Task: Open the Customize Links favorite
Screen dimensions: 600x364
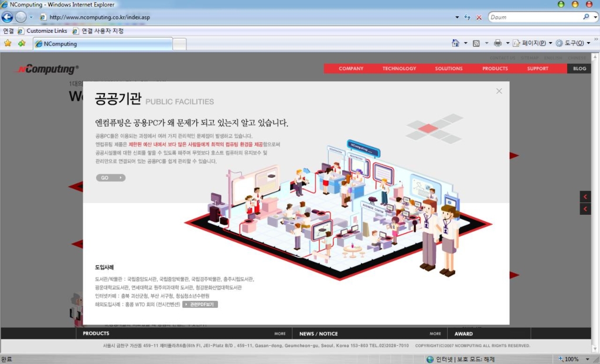Action: [42, 31]
